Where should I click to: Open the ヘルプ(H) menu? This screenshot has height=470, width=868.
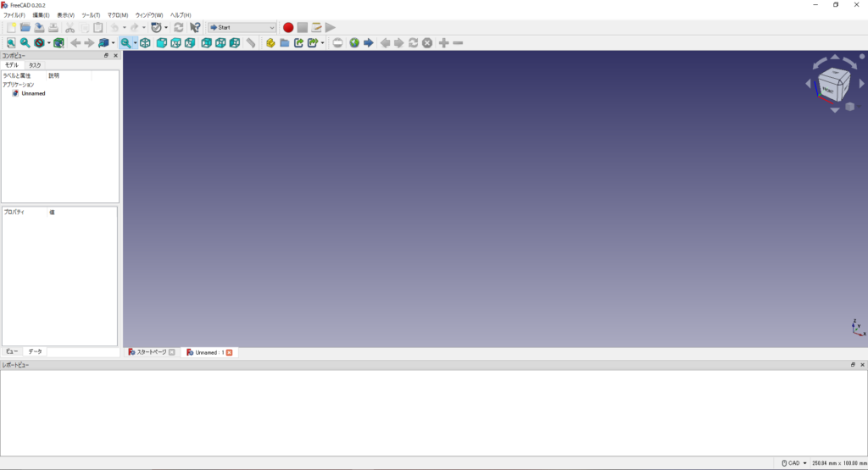181,15
